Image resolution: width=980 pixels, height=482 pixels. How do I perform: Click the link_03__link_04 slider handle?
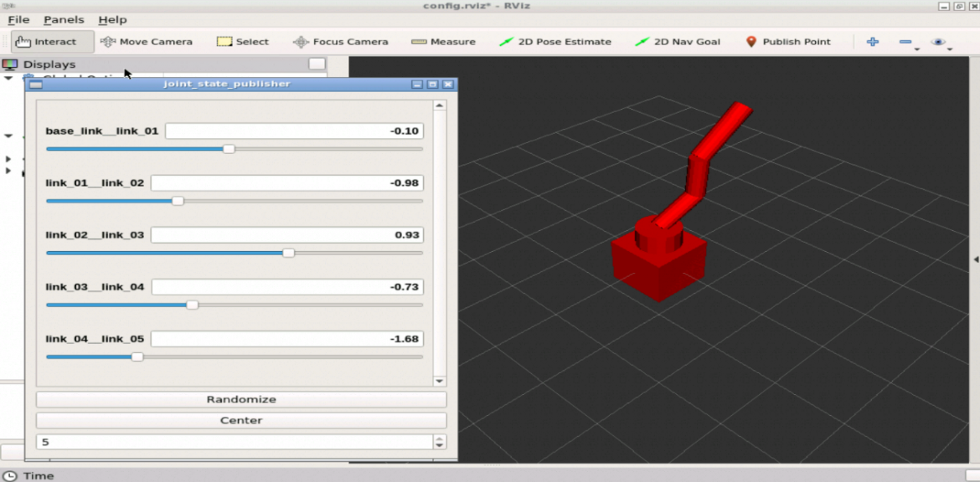[193, 305]
